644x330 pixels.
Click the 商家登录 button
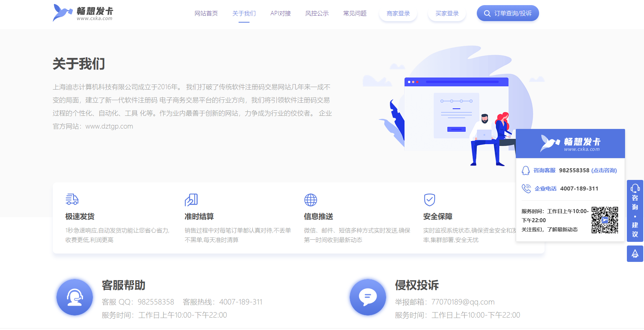[398, 13]
